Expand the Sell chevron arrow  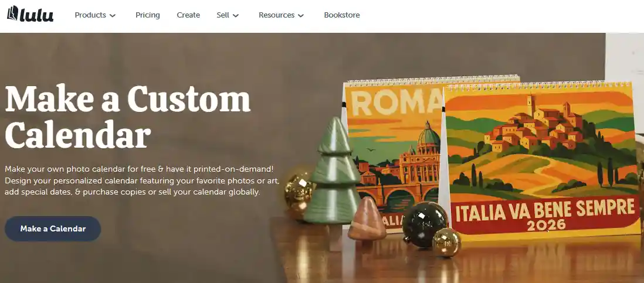pos(236,16)
